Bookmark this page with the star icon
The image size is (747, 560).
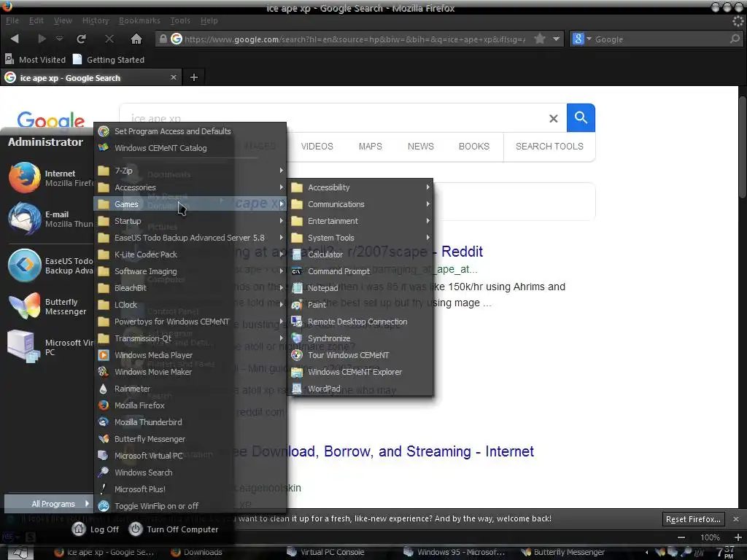(539, 39)
